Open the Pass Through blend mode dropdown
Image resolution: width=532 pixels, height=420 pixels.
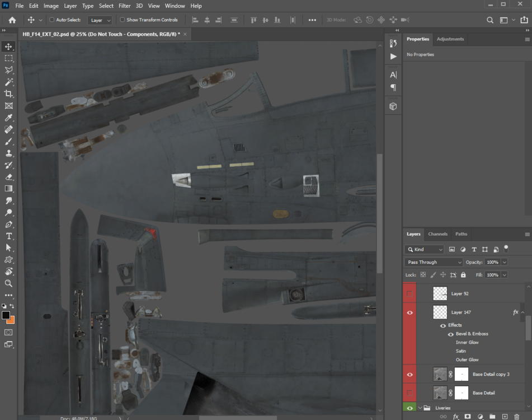point(434,262)
